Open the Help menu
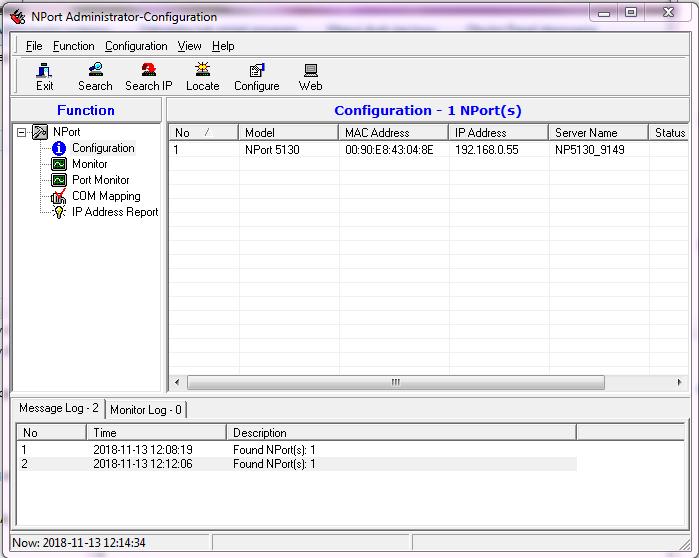 point(223,46)
